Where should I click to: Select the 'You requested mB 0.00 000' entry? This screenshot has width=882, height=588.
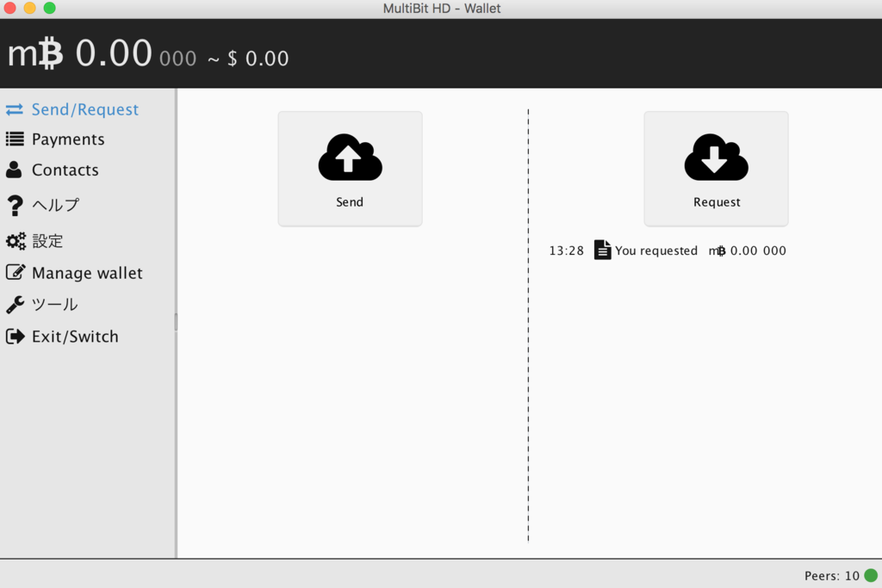click(680, 251)
